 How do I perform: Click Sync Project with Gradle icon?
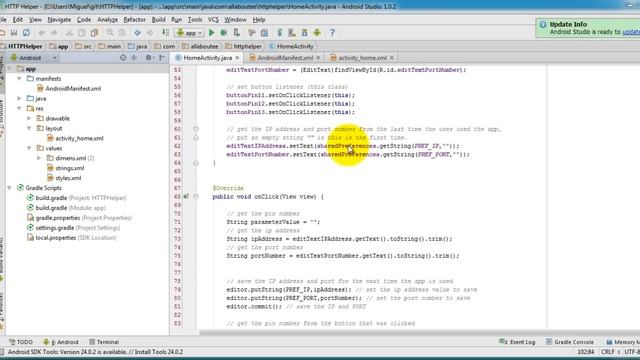[280, 33]
